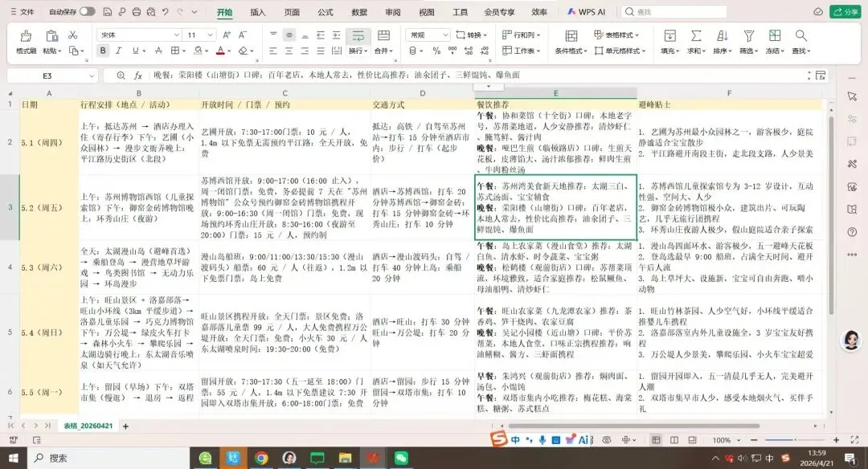
Task: Click the thousands separator icon
Action: pyautogui.click(x=452, y=51)
